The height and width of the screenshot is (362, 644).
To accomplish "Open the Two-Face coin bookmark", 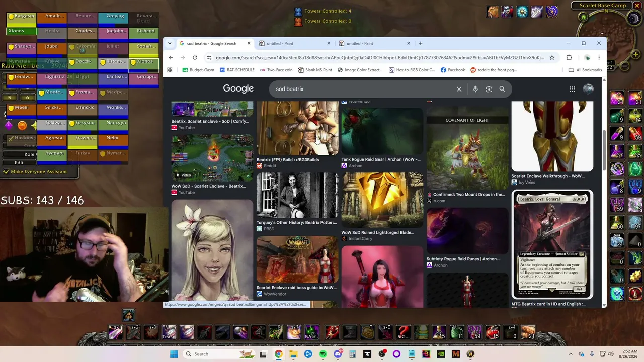I will pyautogui.click(x=276, y=70).
